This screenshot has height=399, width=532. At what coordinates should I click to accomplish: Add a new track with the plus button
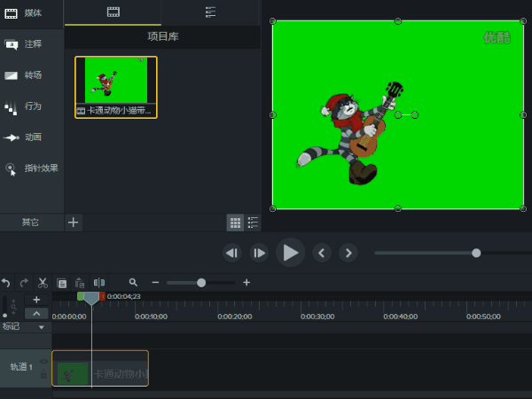click(36, 300)
